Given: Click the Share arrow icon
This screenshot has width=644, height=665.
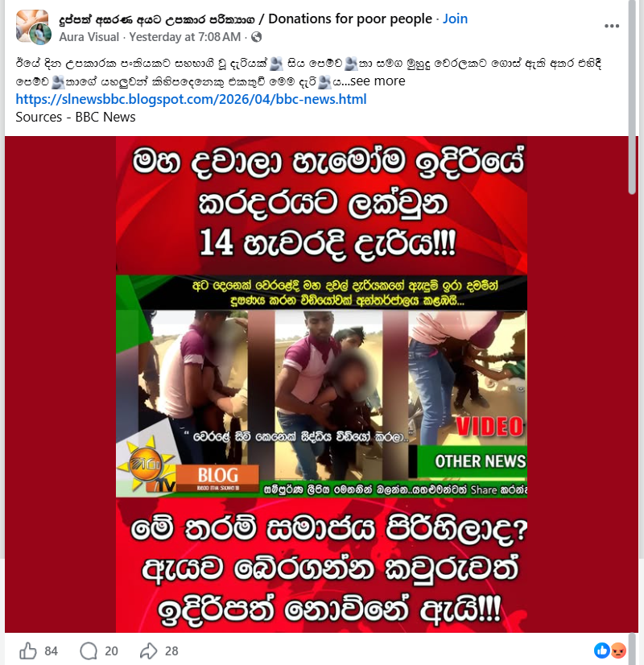Looking at the screenshot, I should pyautogui.click(x=148, y=651).
